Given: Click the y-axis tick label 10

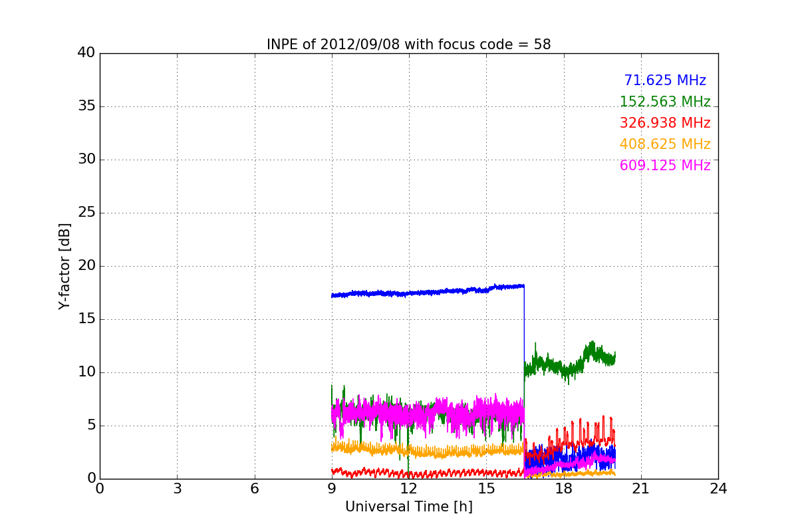Looking at the screenshot, I should pyautogui.click(x=86, y=372).
